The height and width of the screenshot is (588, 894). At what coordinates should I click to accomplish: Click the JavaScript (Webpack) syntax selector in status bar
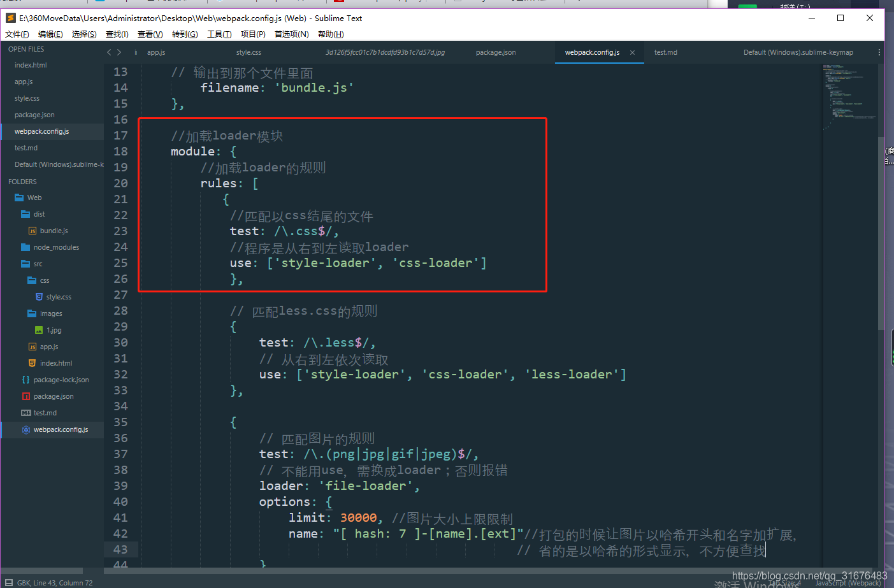click(x=847, y=583)
